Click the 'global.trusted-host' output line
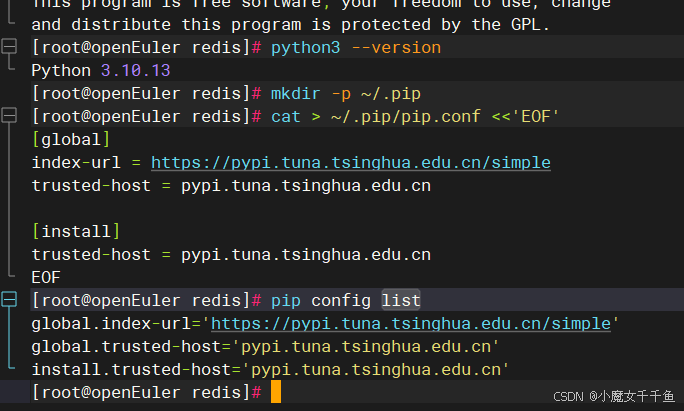Image resolution: width=684 pixels, height=411 pixels. pos(265,347)
